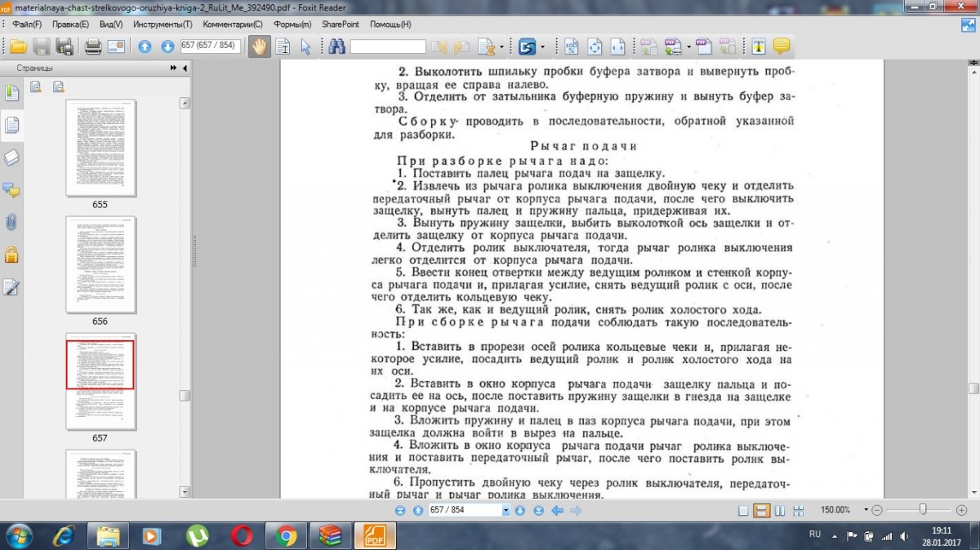Select the Hand tool
Screen dimensions: 980x550
point(260,47)
